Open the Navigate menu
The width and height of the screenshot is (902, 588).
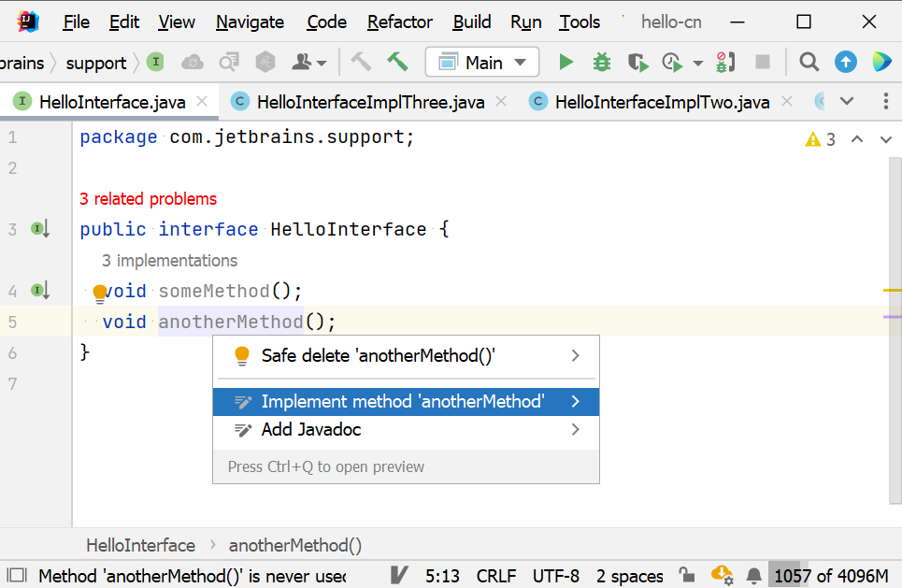[250, 22]
